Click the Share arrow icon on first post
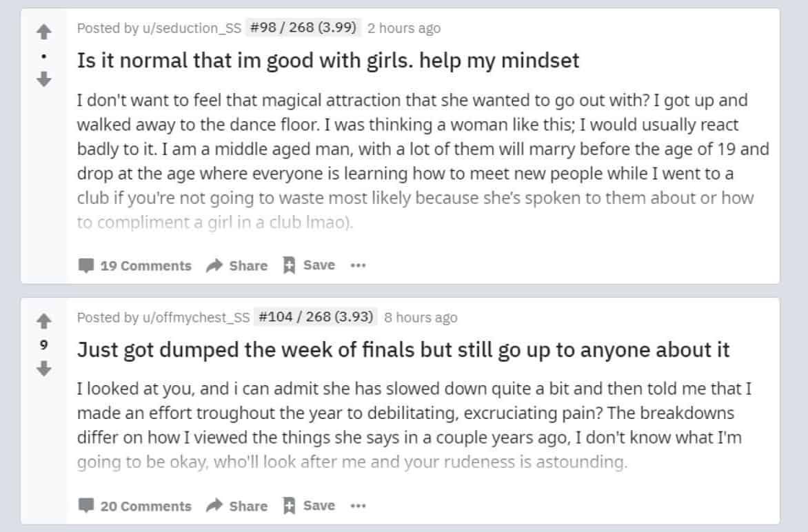The image size is (808, 532). click(214, 265)
